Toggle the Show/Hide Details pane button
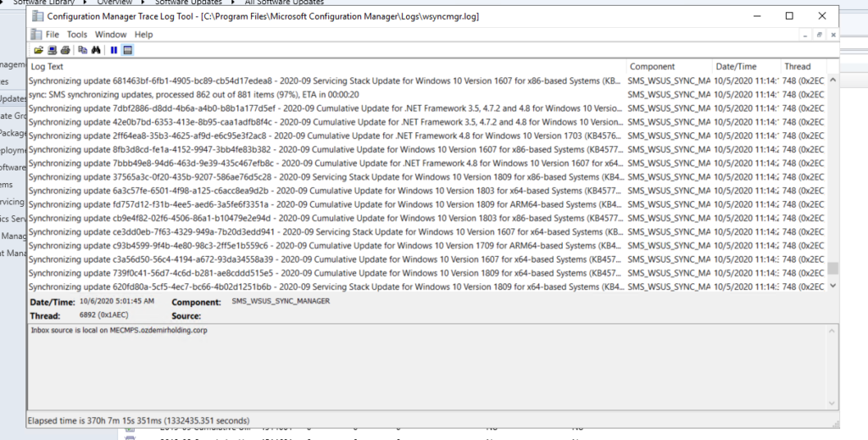The width and height of the screenshot is (868, 440). (128, 50)
